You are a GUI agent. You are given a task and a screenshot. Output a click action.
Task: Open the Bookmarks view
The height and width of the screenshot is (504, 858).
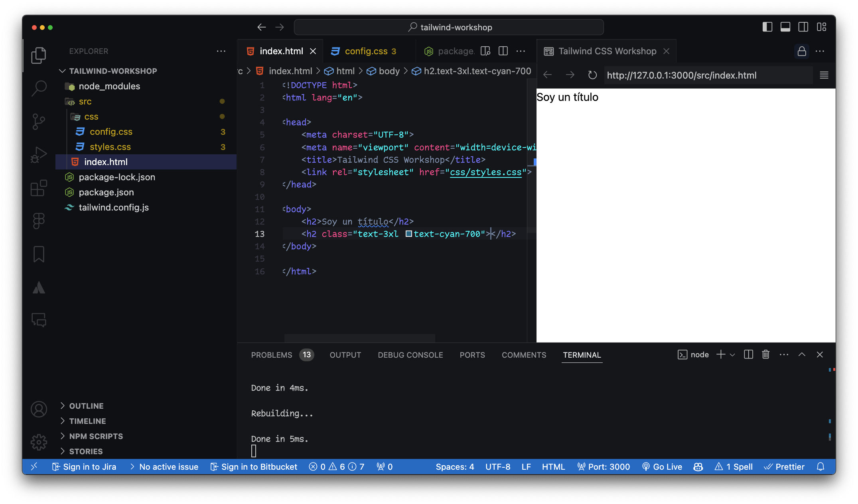click(x=39, y=254)
